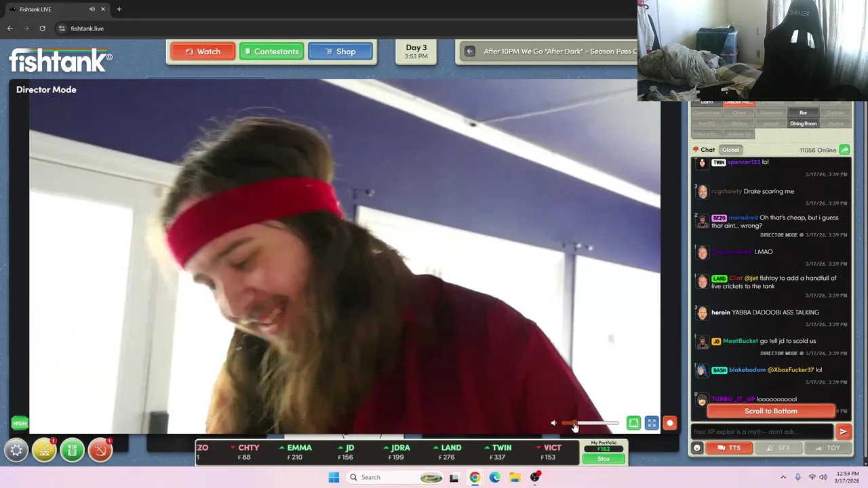Reload the fishtank.live page

tap(42, 28)
